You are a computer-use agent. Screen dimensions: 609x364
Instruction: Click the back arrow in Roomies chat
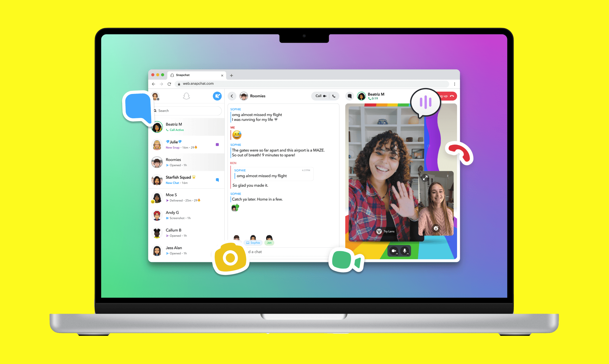(x=232, y=96)
